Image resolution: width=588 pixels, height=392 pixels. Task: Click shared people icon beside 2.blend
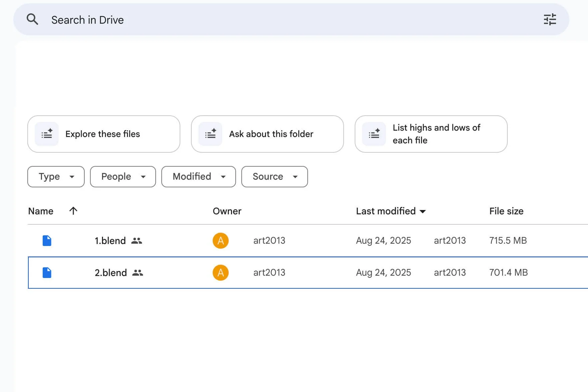(x=138, y=273)
